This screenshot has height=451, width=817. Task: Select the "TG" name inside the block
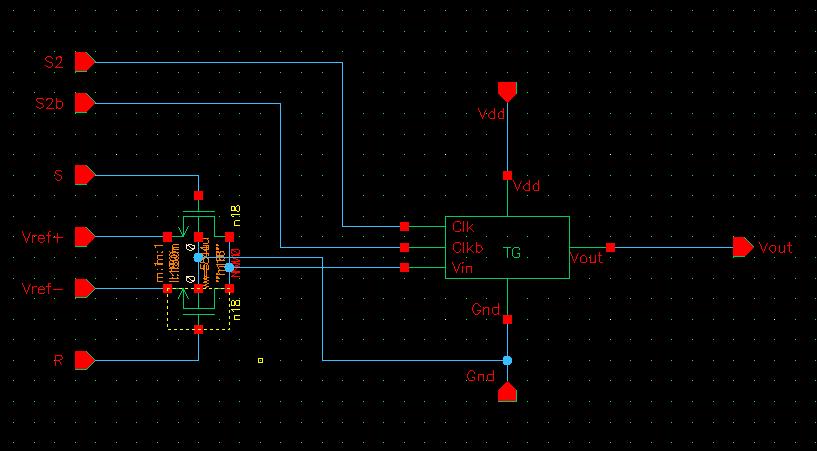tap(512, 253)
